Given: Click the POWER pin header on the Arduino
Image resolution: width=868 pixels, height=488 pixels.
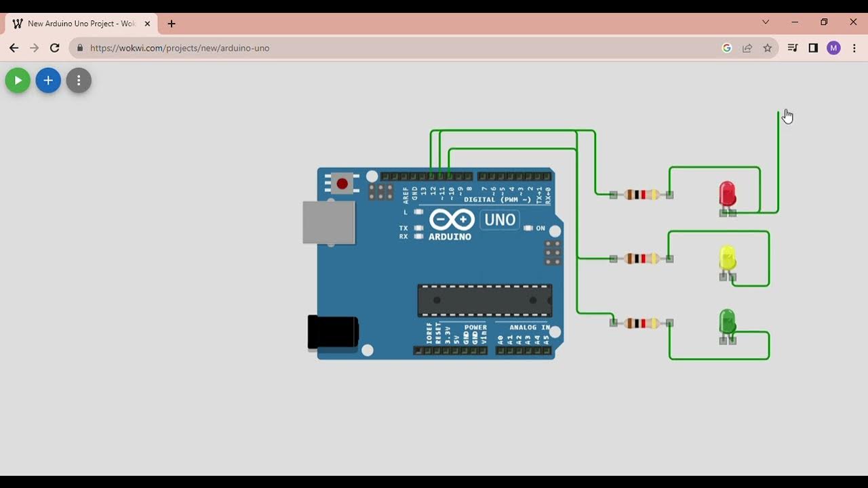Looking at the screenshot, I should pyautogui.click(x=450, y=350).
